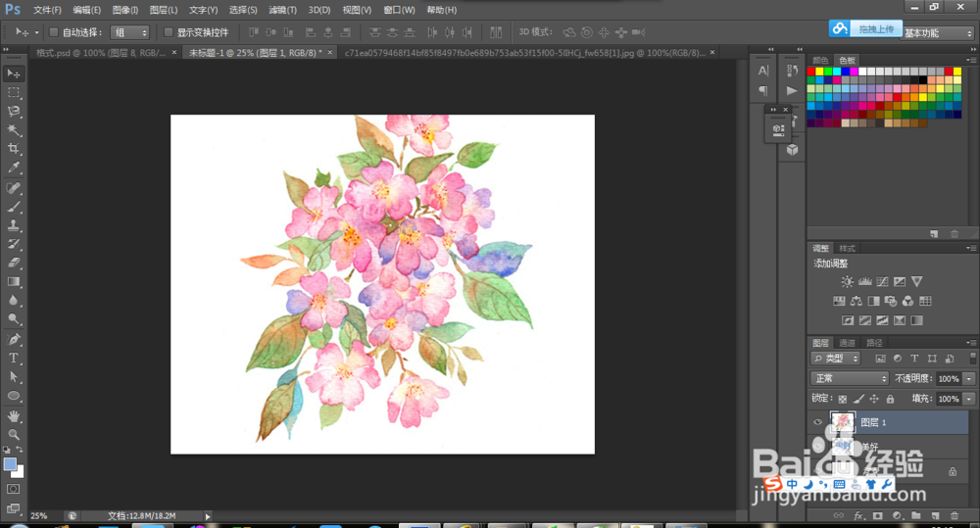Image resolution: width=980 pixels, height=528 pixels.
Task: Open the 滤镜(T) menu
Action: coord(282,10)
